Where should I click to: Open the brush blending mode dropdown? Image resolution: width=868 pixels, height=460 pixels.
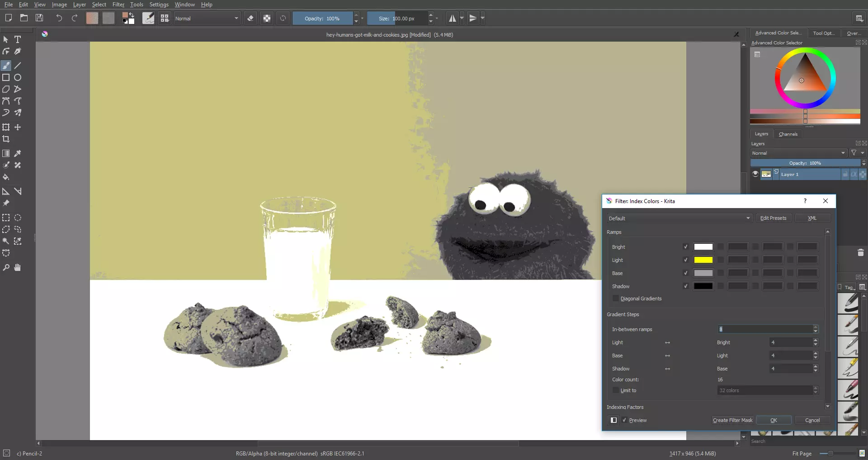(x=207, y=19)
